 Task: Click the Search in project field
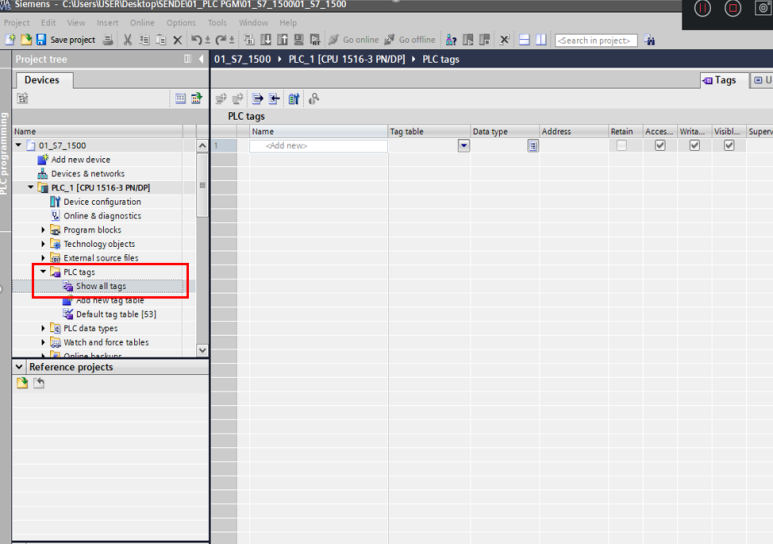click(596, 40)
